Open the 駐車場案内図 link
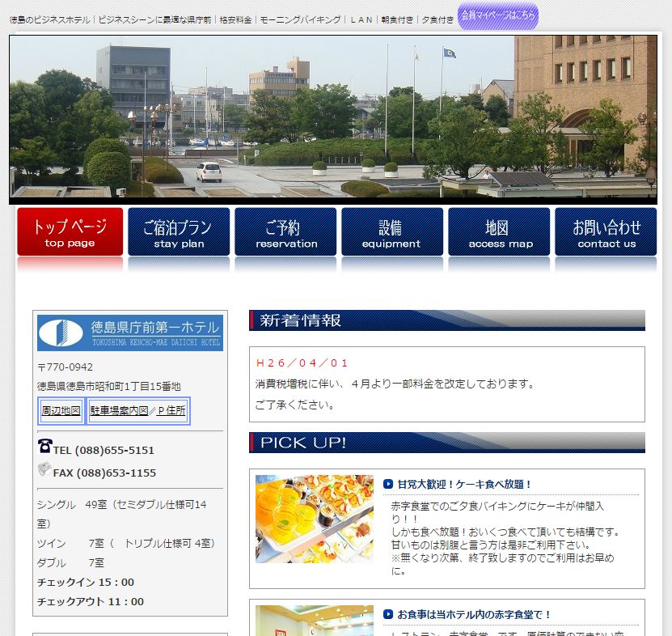The height and width of the screenshot is (636, 672). (x=119, y=411)
